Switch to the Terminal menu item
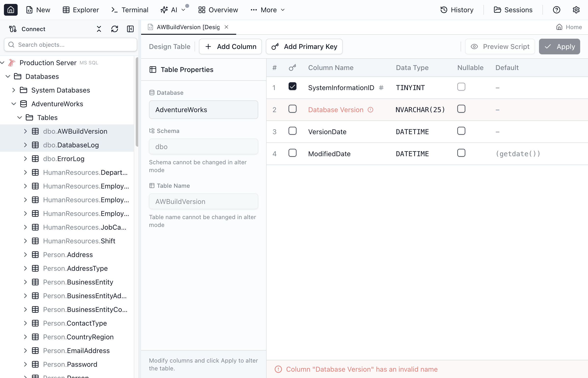Image resolution: width=588 pixels, height=378 pixels. [x=130, y=10]
